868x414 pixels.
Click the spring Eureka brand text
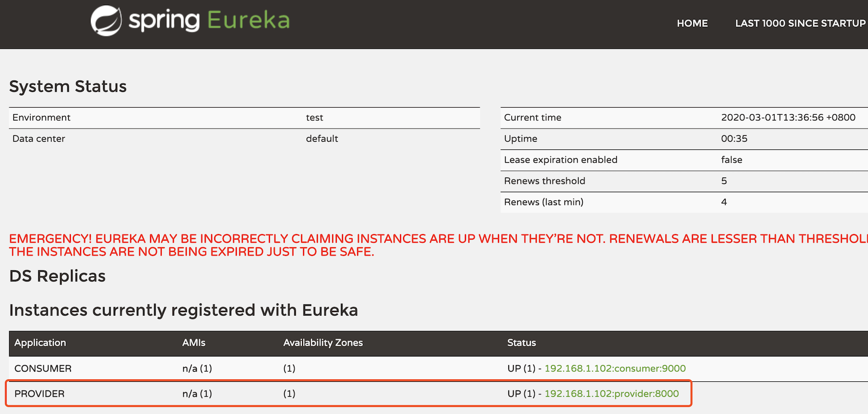[x=209, y=21]
